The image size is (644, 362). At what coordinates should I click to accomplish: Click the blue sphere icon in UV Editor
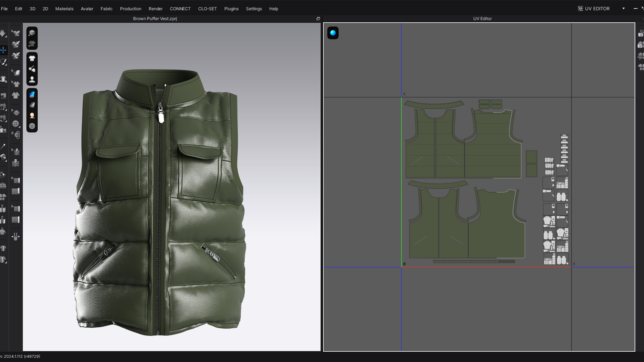click(x=333, y=33)
